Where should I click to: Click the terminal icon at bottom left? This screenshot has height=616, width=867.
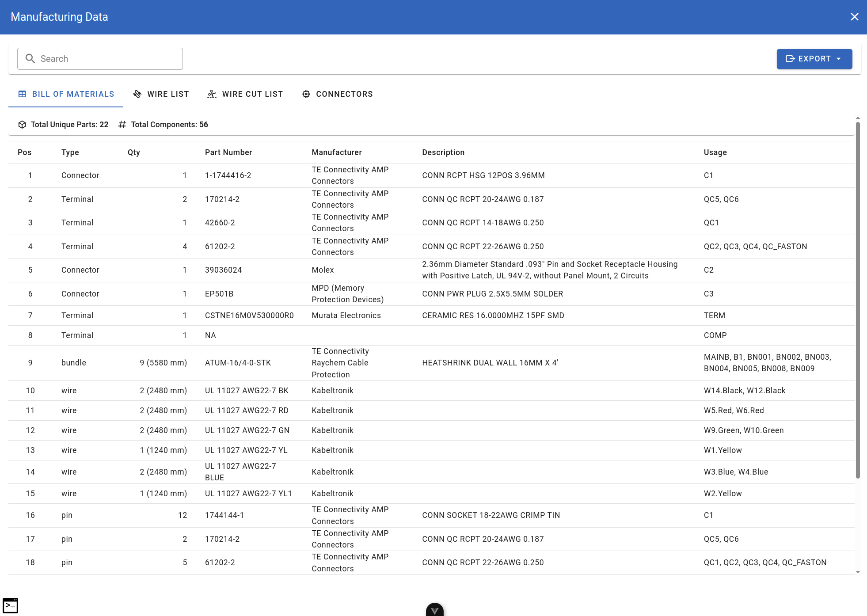[x=10, y=605]
